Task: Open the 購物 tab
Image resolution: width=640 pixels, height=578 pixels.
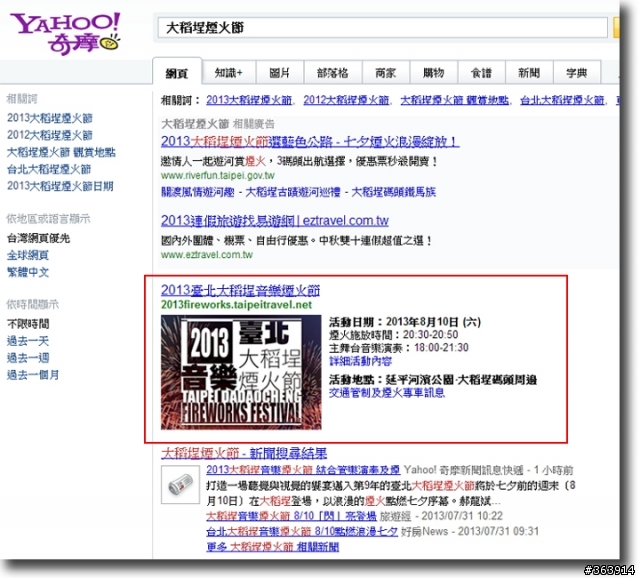Action: (x=433, y=73)
